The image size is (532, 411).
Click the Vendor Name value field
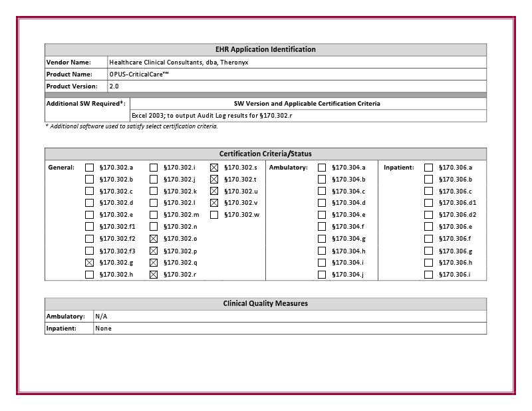[x=296, y=62]
